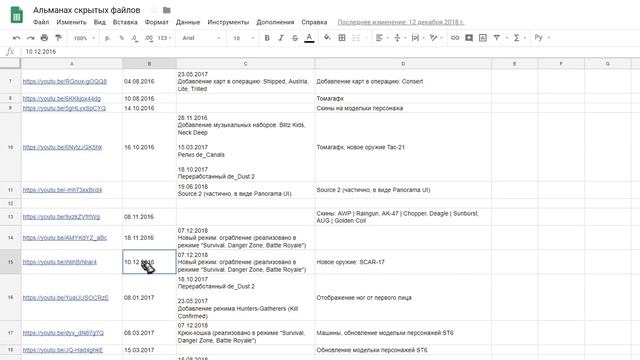
Task: Click the filter funnel icon
Action: tap(497, 38)
